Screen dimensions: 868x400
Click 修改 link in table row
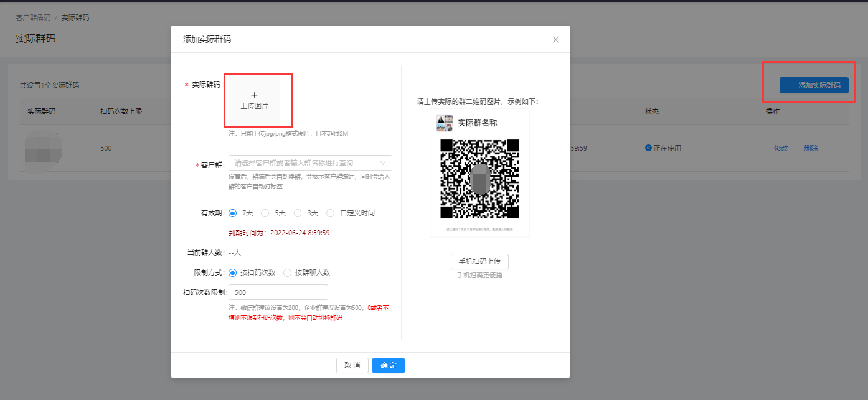781,148
